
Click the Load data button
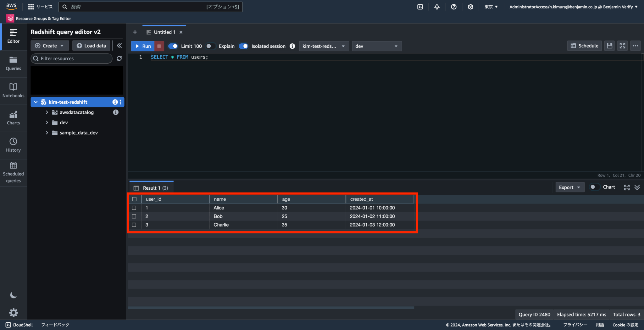[92, 46]
